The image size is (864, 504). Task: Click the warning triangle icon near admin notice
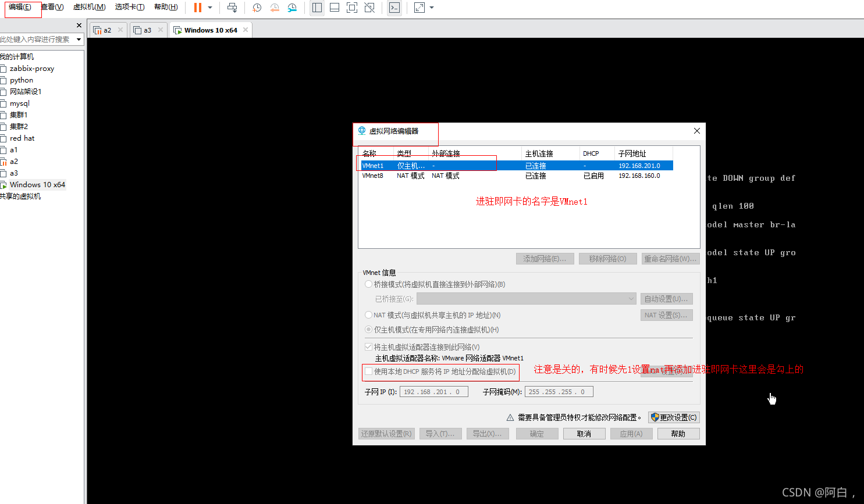[x=510, y=417]
